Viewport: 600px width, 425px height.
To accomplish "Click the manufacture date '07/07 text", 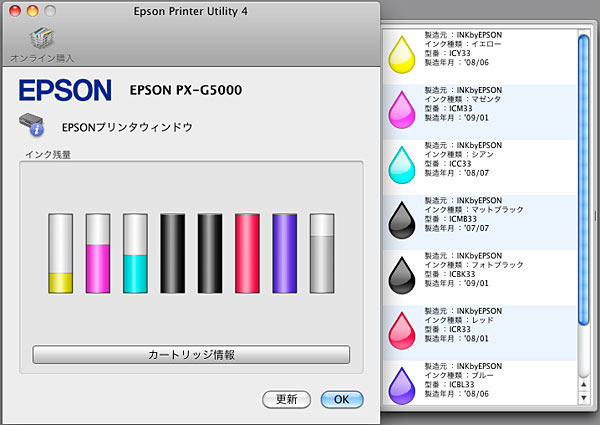I will [476, 228].
